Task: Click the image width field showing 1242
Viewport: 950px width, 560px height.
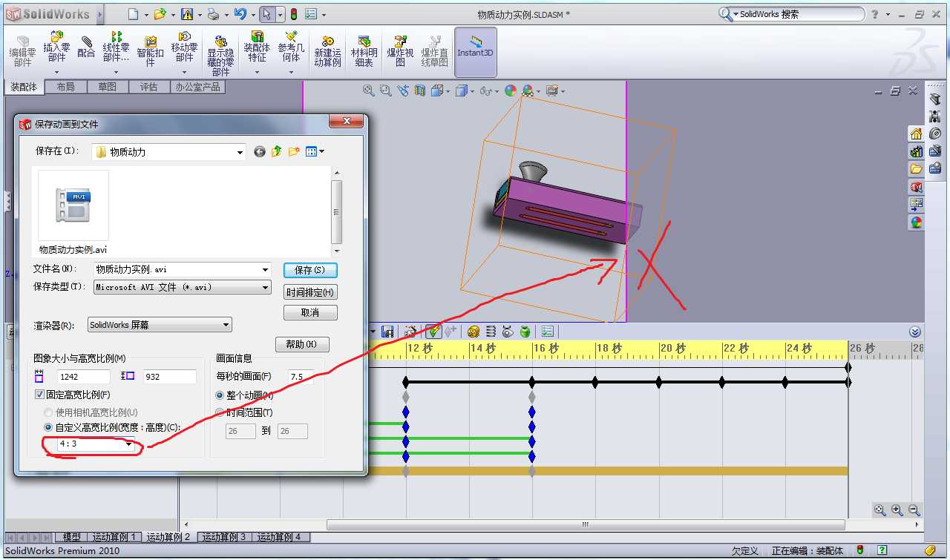Action: point(85,377)
